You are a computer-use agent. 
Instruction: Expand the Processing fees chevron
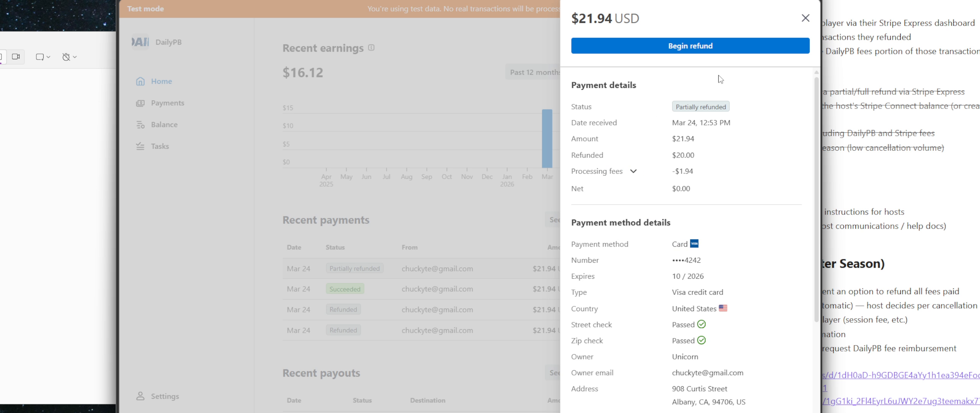point(633,171)
